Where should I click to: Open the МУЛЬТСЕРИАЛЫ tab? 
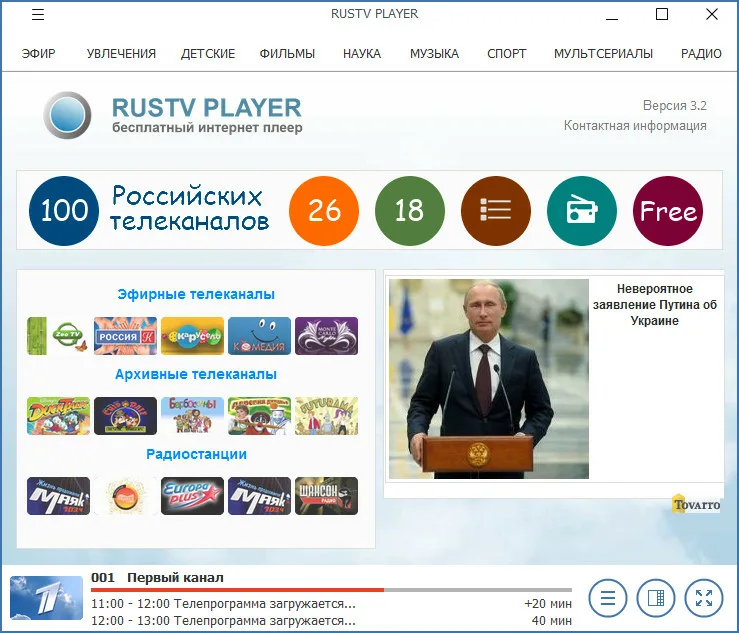tap(603, 54)
